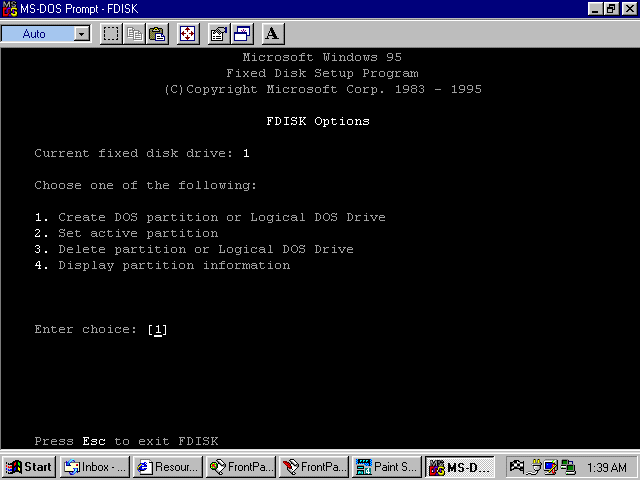Click 'Delete partition or Logical DOS Drive' line
Viewport: 640px width, 480px height.
[x=194, y=249]
